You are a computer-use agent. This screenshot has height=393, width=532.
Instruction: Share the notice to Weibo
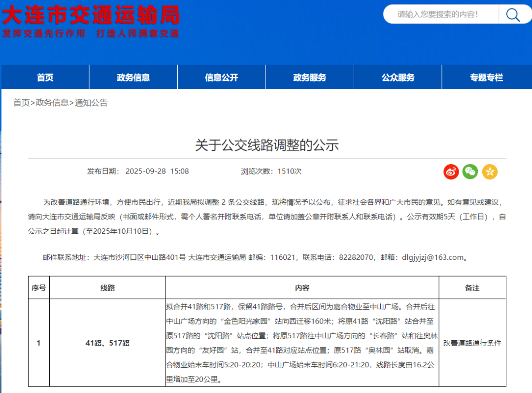point(451,172)
